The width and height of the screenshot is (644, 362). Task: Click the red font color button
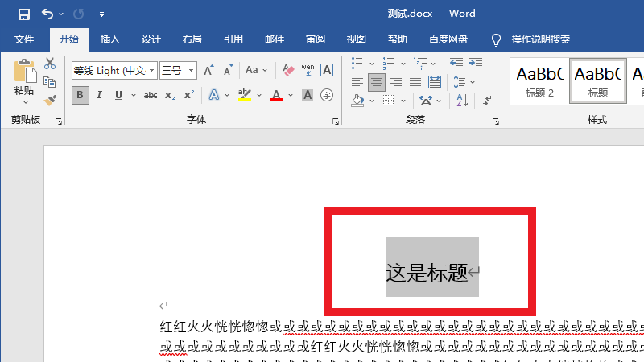276,96
